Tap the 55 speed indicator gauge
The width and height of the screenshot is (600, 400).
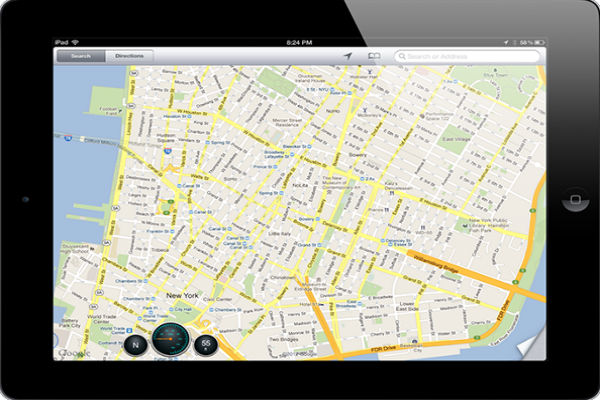[206, 345]
